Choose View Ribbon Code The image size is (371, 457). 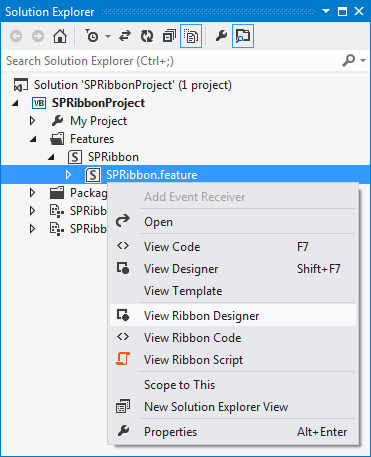[233, 338]
